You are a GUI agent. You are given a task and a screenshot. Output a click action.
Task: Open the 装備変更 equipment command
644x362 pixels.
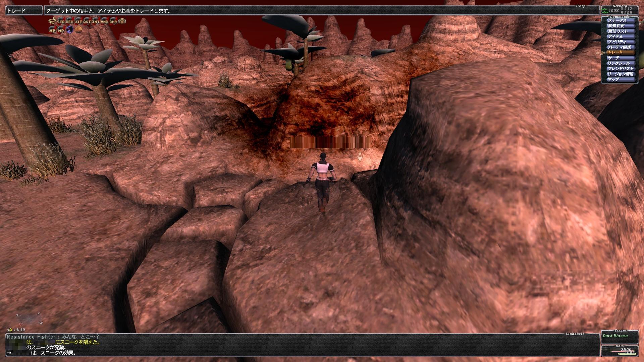621,26
